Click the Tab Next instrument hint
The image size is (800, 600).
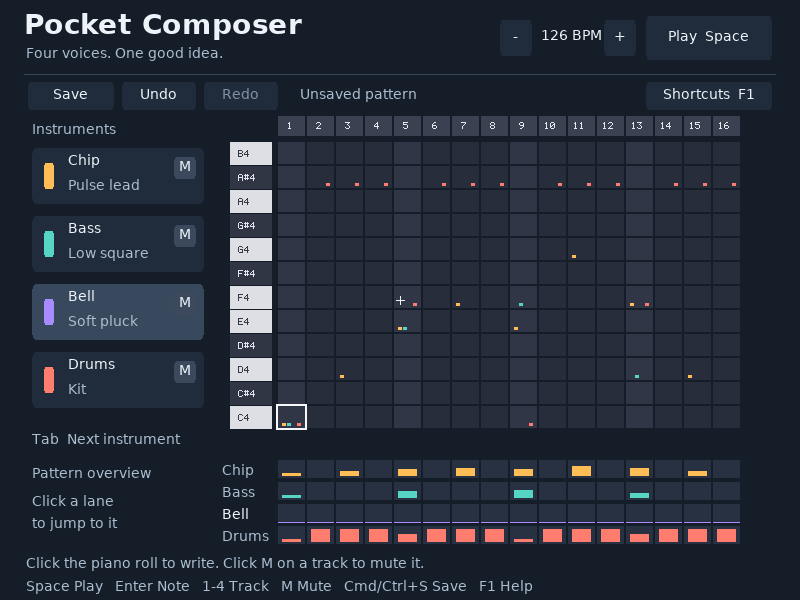(106, 439)
